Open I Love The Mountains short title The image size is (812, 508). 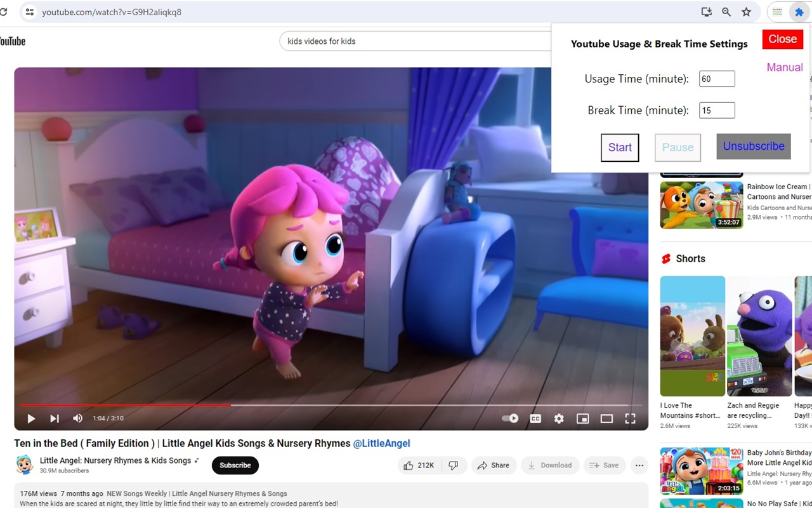[690, 410]
